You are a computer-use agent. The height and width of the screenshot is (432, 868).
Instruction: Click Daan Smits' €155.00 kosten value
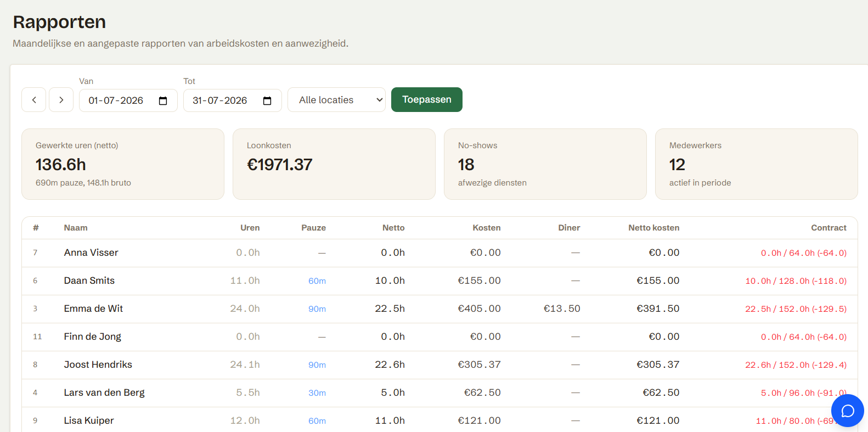click(x=480, y=280)
